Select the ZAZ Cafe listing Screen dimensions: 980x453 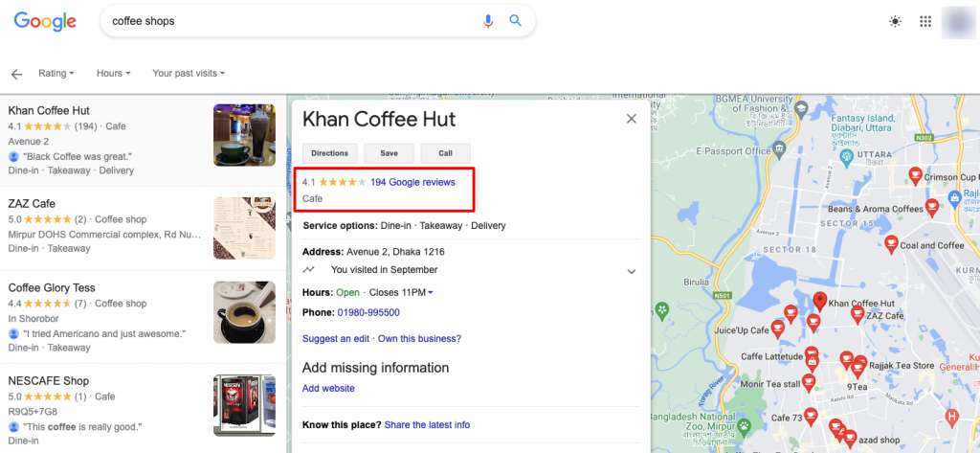tap(144, 228)
